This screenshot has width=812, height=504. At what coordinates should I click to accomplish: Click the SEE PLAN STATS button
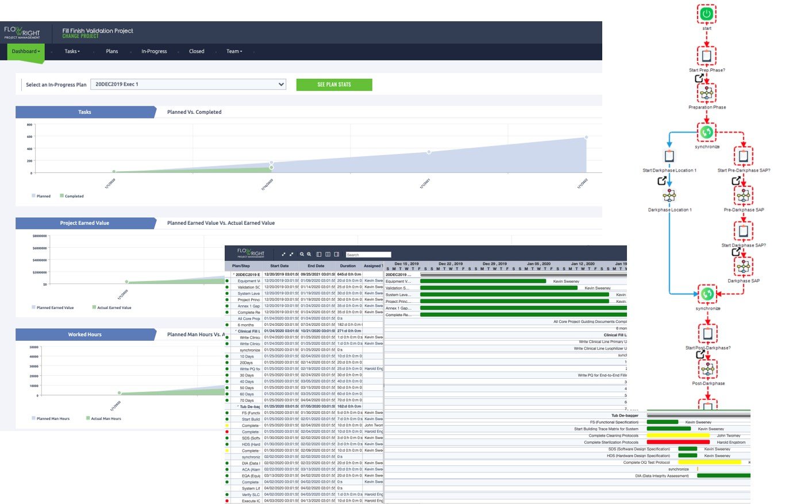(334, 84)
